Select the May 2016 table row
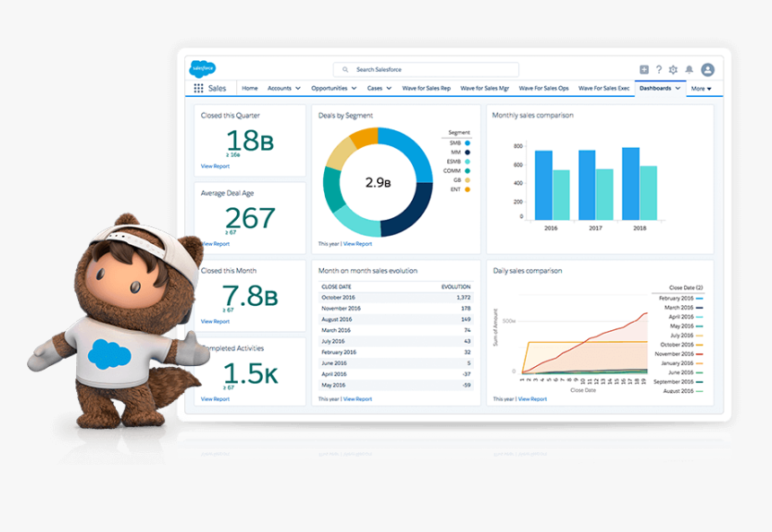 (396, 386)
